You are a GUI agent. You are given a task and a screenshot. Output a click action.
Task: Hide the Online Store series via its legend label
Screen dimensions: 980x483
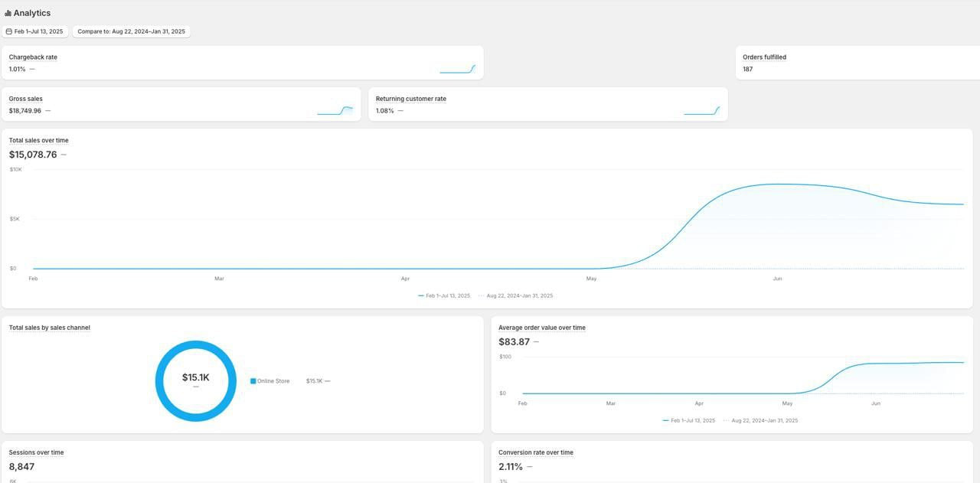pos(272,380)
